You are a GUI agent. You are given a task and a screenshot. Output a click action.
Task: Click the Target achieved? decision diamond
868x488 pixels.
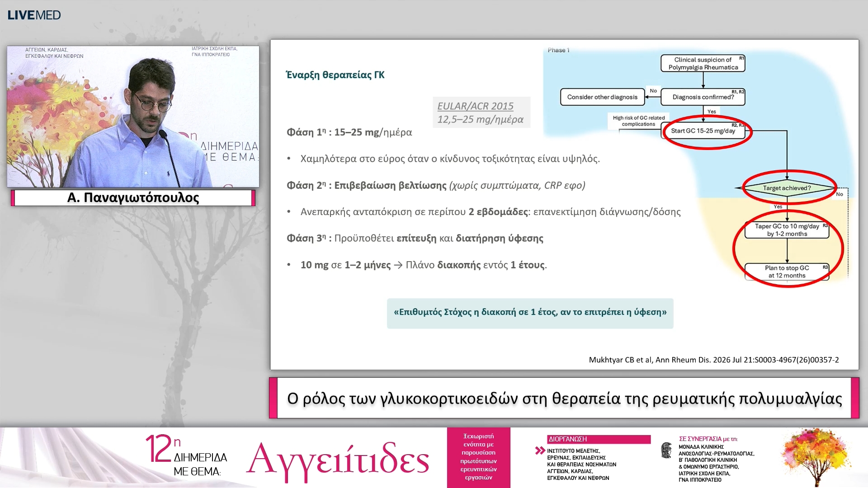coord(787,188)
